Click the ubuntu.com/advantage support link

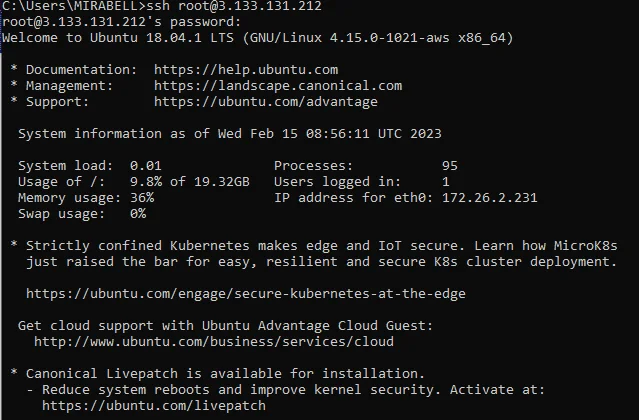pos(266,101)
